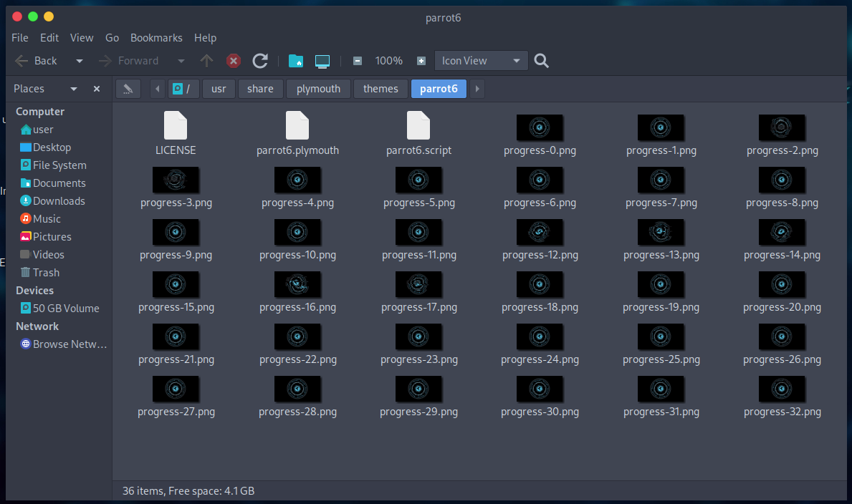This screenshot has height=504, width=852.
Task: Select Downloads in the sidebar
Action: click(x=58, y=201)
